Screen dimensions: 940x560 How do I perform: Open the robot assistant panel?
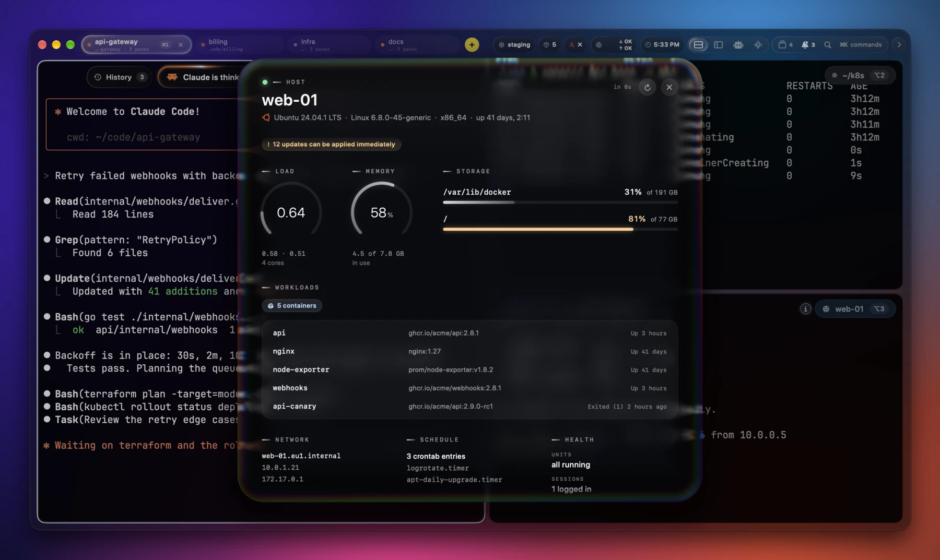click(738, 45)
